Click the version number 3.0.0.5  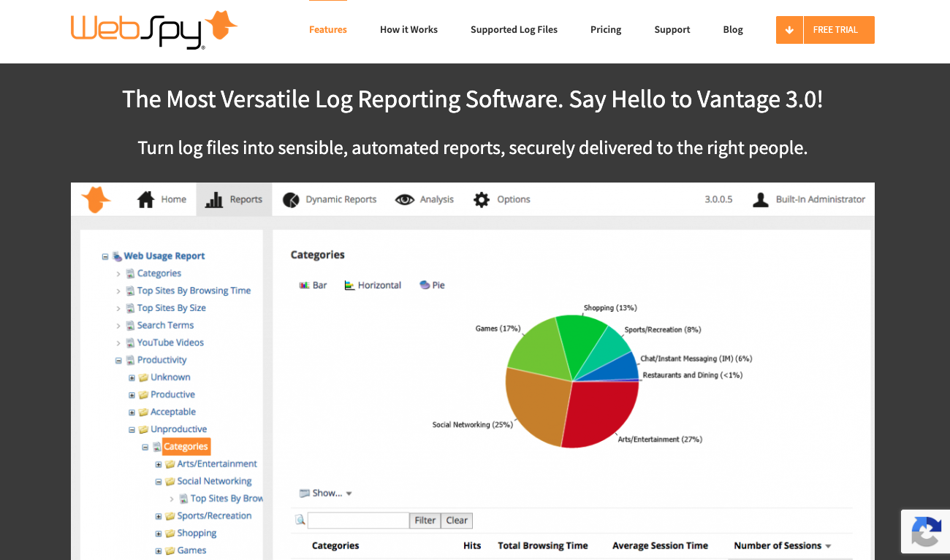(718, 199)
